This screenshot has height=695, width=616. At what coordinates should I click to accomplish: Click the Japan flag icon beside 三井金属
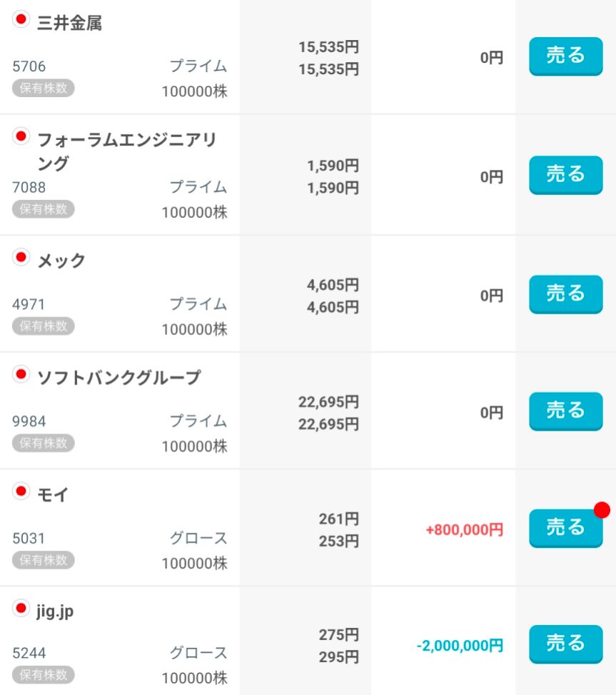tap(21, 19)
